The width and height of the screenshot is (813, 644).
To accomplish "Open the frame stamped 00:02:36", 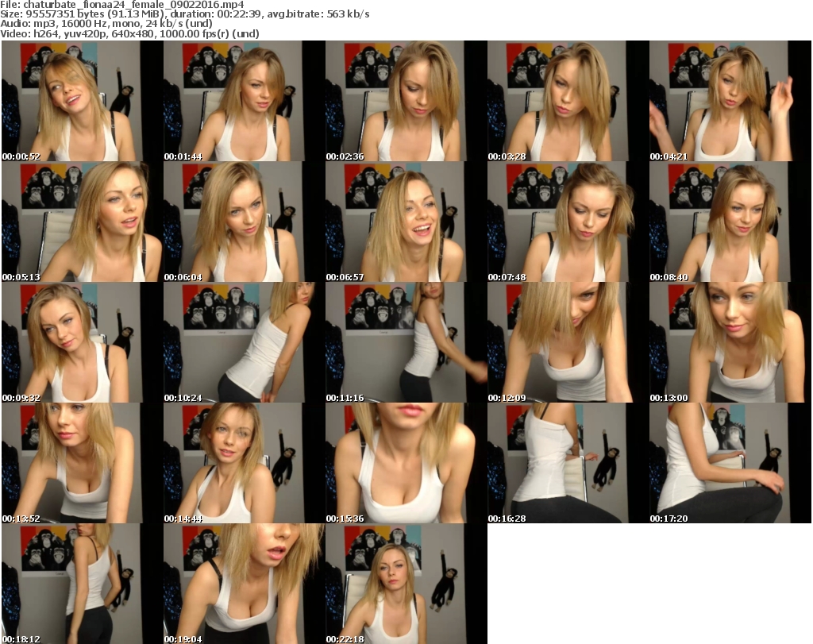I will tap(406, 101).
